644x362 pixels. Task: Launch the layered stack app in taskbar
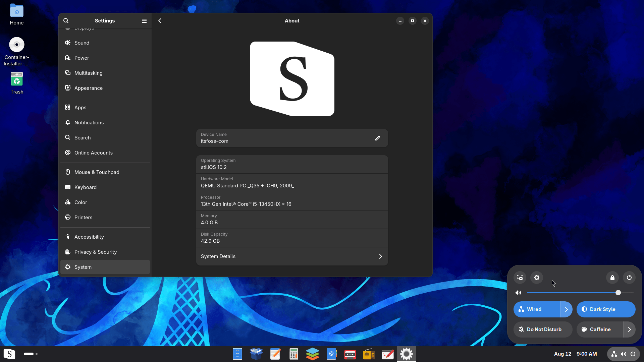tap(313, 354)
